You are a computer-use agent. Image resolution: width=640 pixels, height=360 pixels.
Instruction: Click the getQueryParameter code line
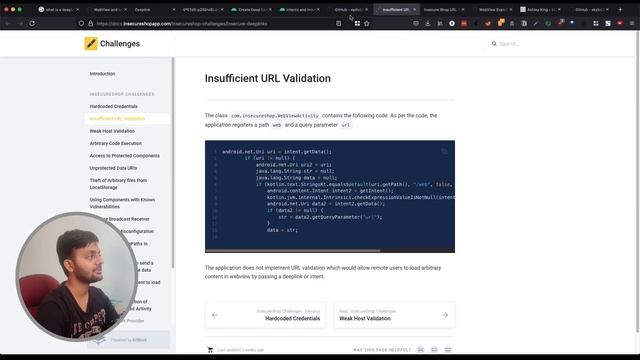pyautogui.click(x=330, y=217)
